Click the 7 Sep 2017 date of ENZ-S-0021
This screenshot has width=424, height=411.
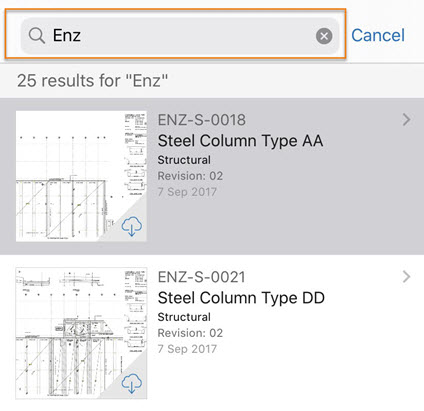[x=187, y=349]
